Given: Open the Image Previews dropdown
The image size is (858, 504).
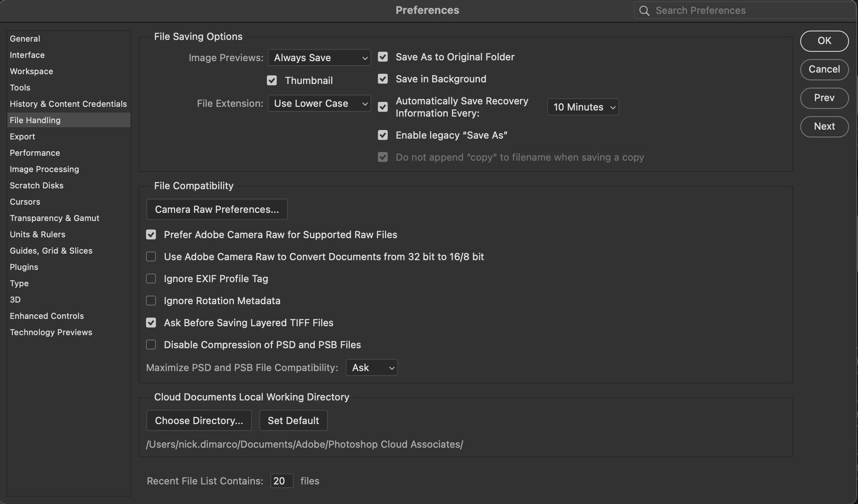Looking at the screenshot, I should pos(319,58).
